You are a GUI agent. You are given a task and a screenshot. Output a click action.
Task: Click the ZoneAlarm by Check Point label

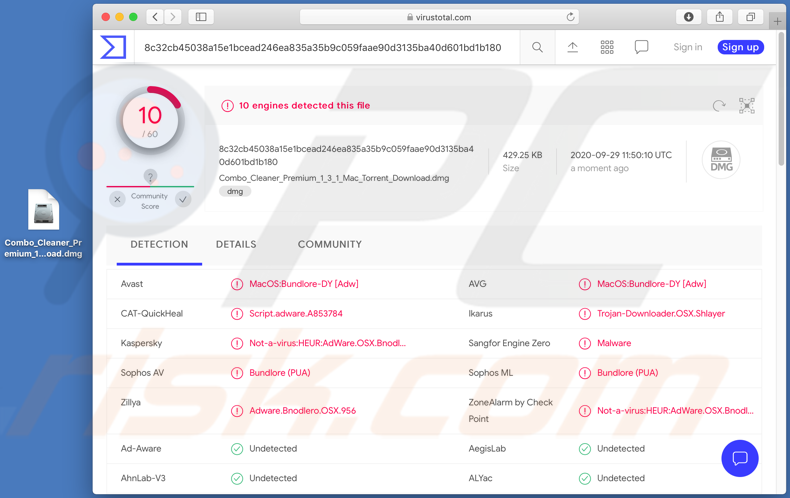(510, 410)
